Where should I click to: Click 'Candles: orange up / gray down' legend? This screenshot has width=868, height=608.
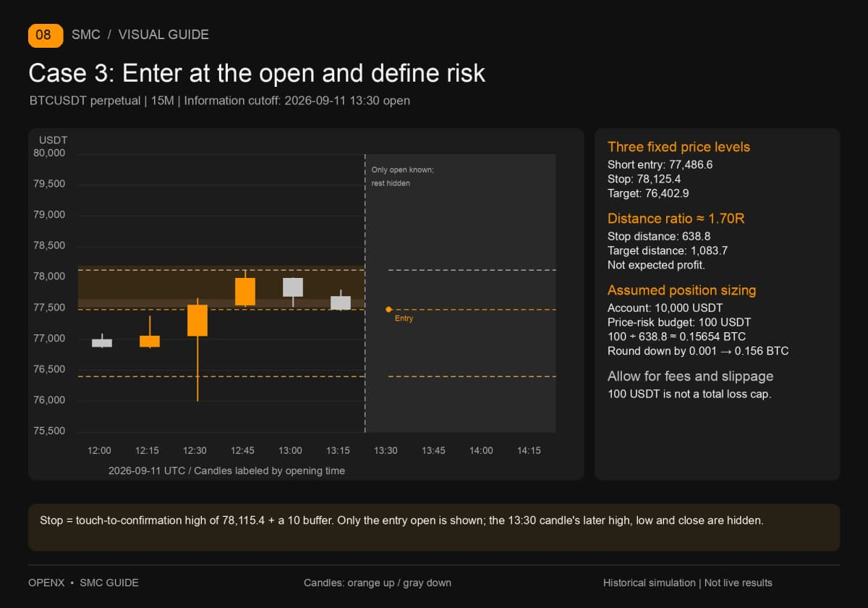(x=378, y=583)
